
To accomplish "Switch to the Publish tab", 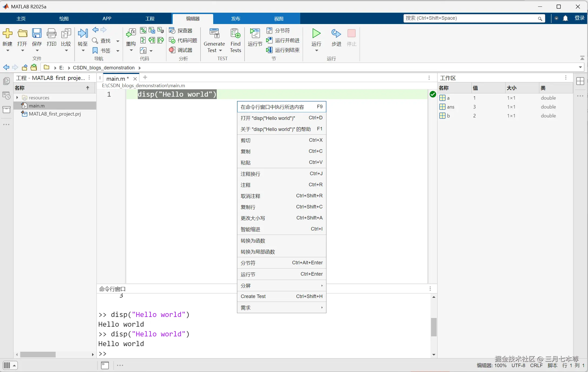I will (x=235, y=19).
